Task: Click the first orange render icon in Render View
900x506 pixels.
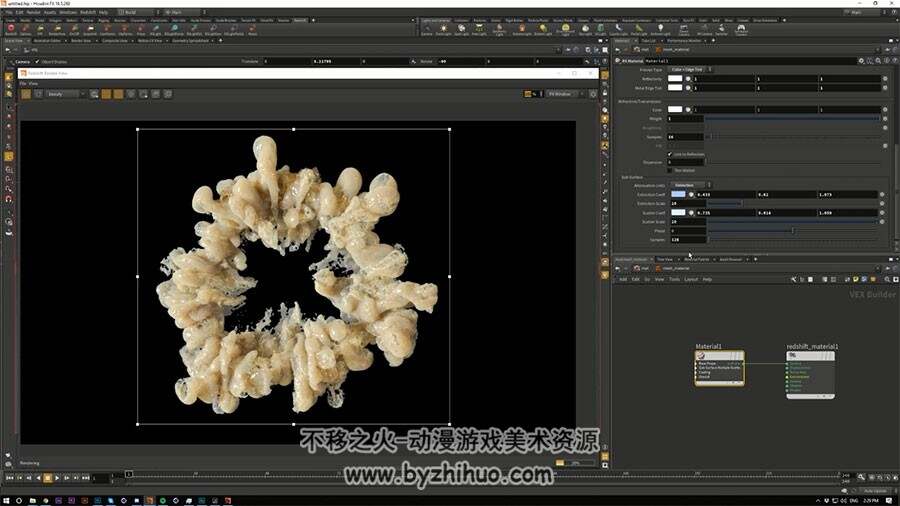Action: pyautogui.click(x=26, y=94)
